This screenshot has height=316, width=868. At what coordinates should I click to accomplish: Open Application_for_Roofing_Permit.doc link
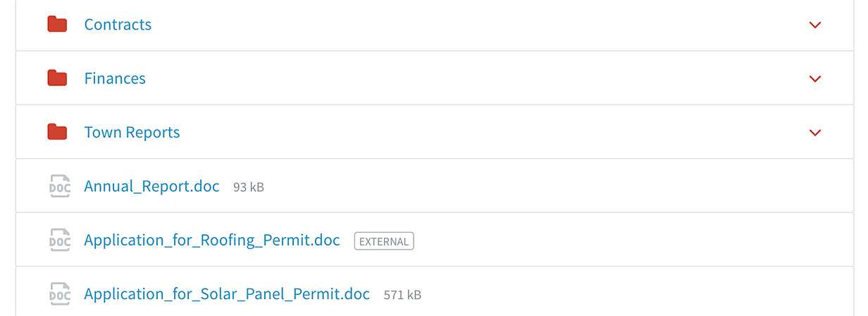tap(212, 240)
